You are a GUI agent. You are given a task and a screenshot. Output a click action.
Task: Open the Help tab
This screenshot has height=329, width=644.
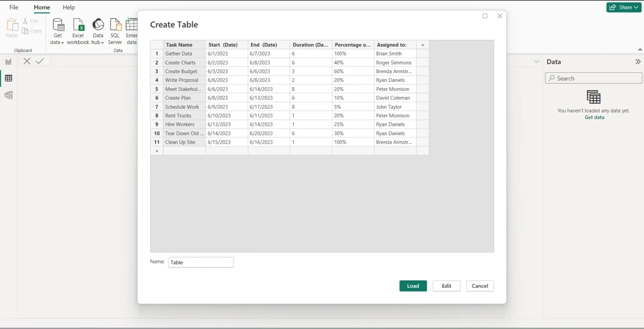69,7
